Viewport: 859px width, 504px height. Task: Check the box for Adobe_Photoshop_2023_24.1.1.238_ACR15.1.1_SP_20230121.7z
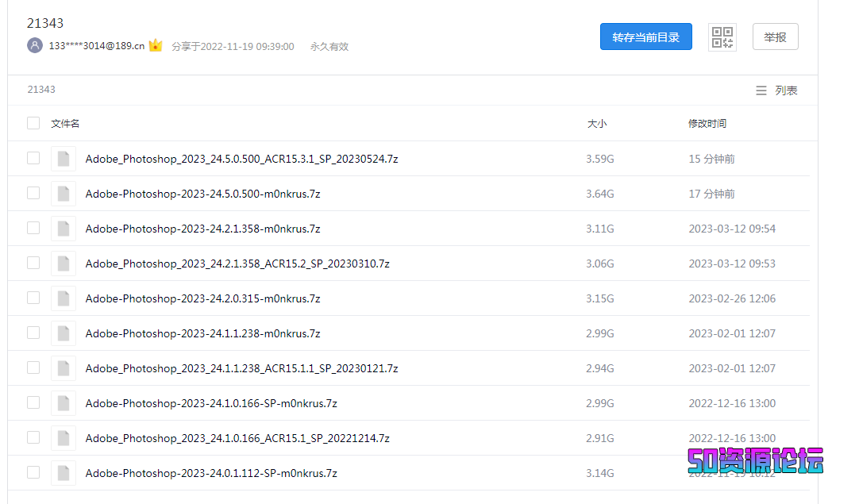33,367
